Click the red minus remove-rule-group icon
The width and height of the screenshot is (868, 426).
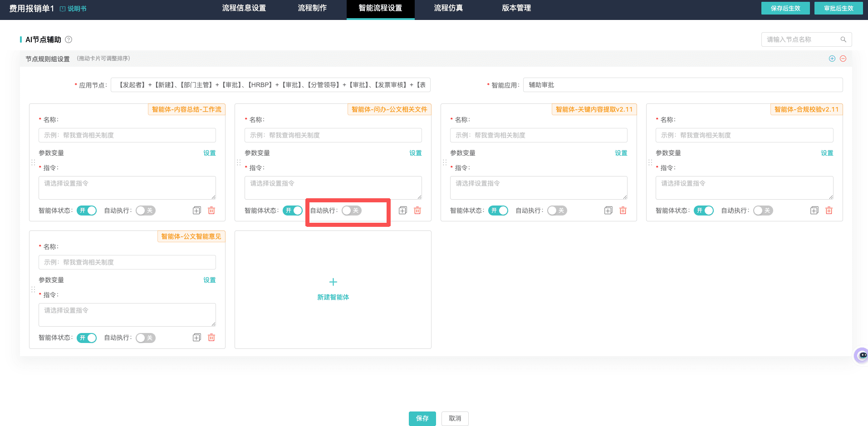(x=843, y=59)
